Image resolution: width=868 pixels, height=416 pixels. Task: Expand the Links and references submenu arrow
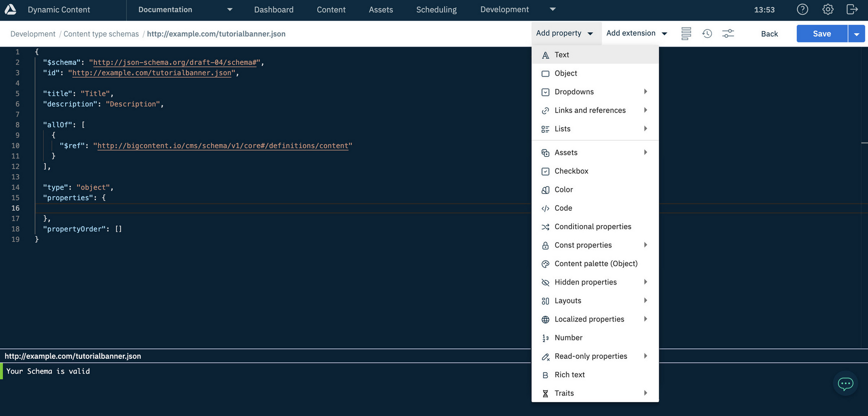645,110
